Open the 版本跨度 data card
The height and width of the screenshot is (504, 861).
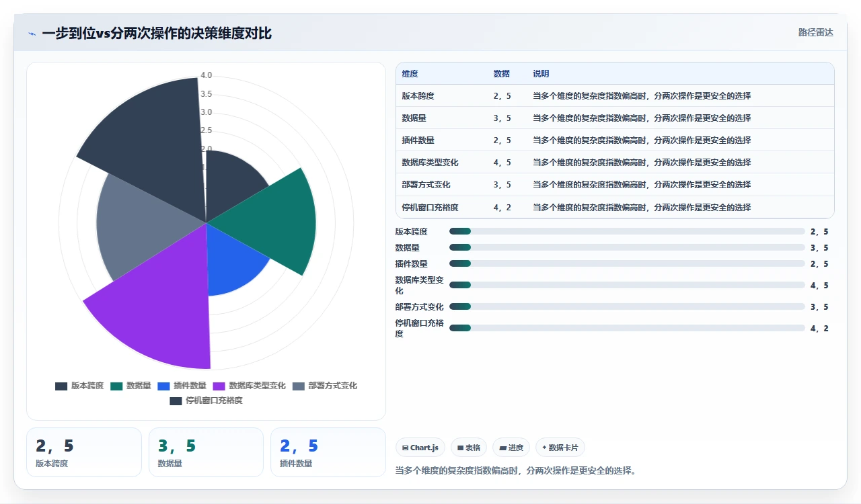pyautogui.click(x=84, y=452)
